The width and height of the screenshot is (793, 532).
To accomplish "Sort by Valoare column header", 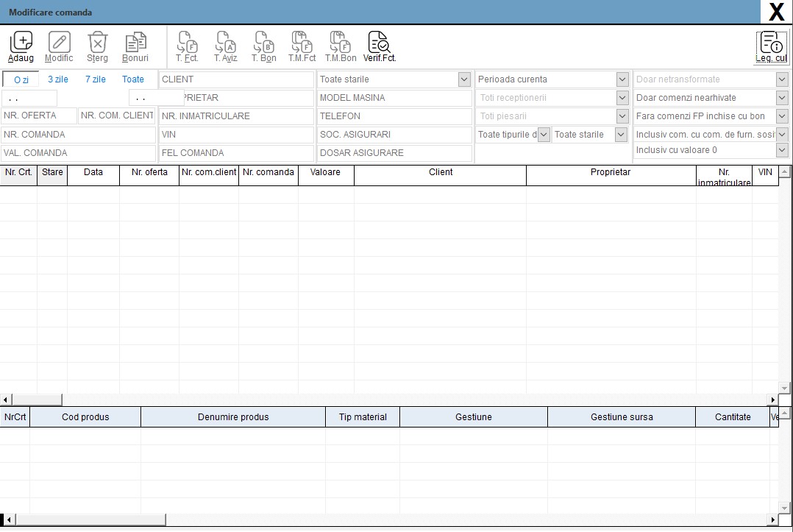I will (326, 175).
